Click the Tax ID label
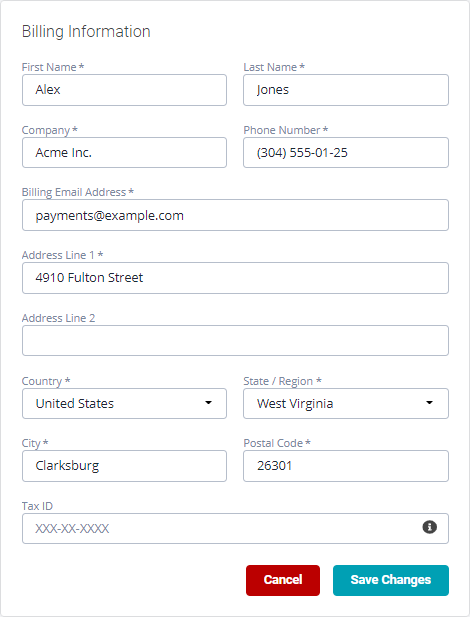 (37, 506)
